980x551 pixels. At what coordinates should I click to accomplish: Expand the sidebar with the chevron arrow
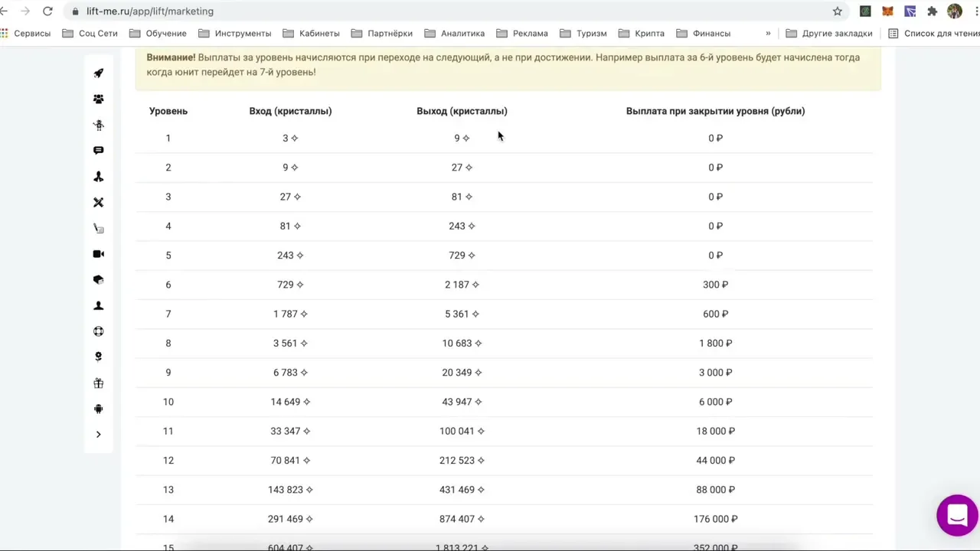click(x=98, y=435)
